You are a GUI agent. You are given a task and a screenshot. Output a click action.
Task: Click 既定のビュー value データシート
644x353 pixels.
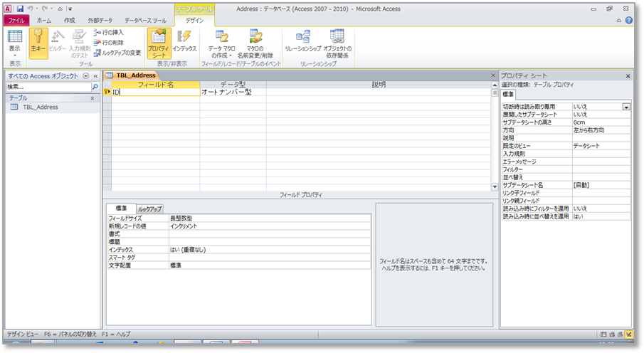(x=601, y=146)
